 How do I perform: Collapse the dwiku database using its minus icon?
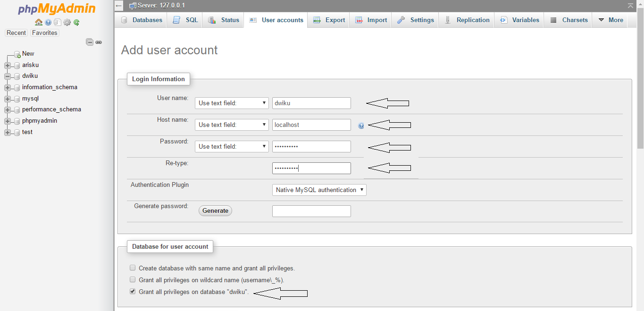pyautogui.click(x=7, y=76)
